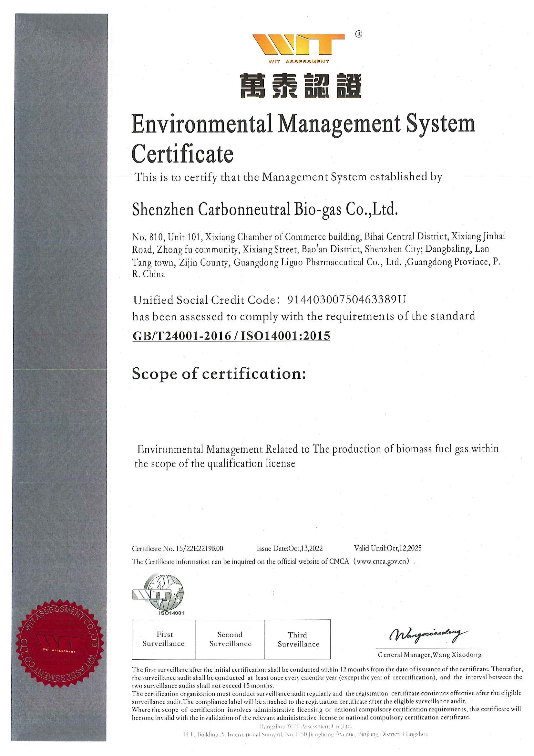The width and height of the screenshot is (534, 756).
Task: Click the underlined GB/T24001-2016 / ISO14001:2015 standard
Action: [x=231, y=336]
